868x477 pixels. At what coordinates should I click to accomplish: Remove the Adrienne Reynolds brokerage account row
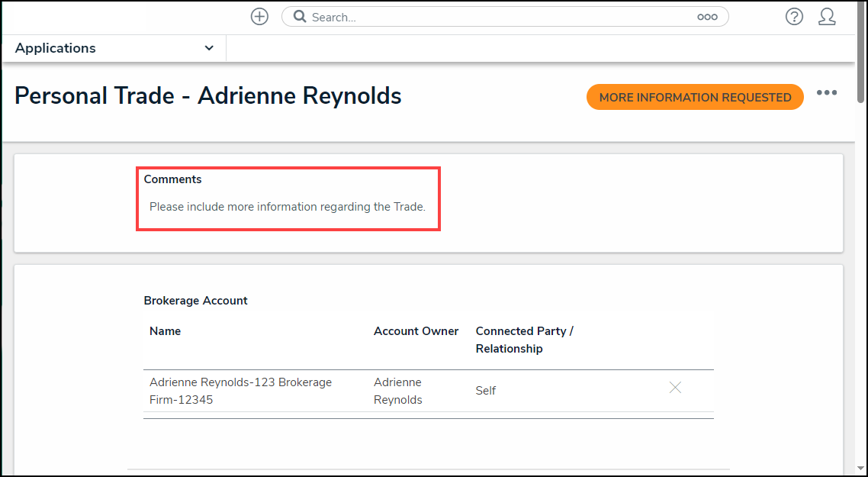pyautogui.click(x=675, y=388)
